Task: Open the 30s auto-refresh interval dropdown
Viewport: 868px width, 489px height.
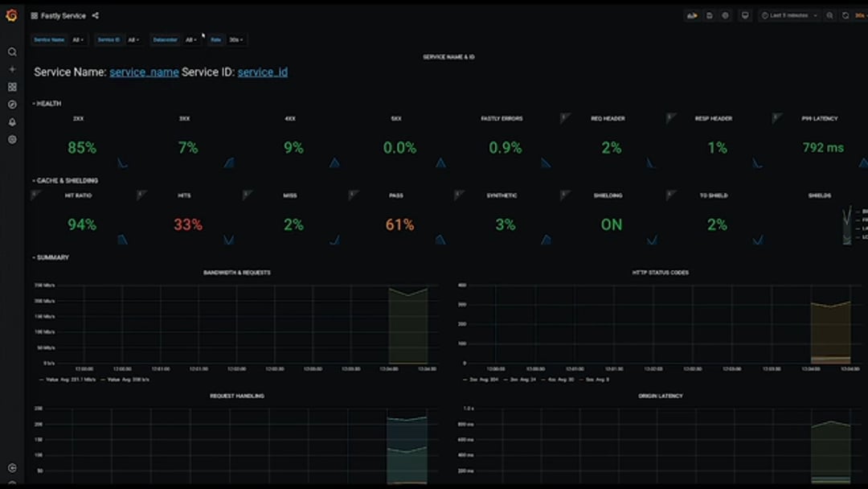Action: pos(861,15)
